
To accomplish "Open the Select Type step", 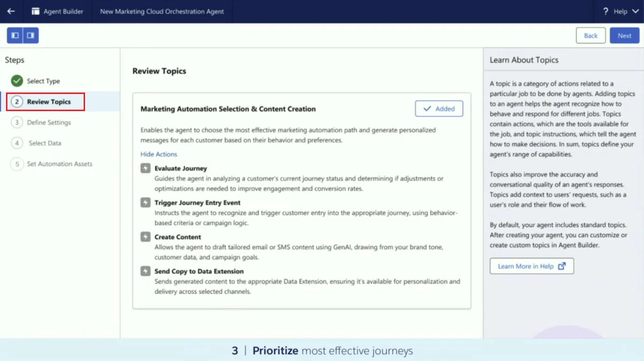I will [43, 81].
